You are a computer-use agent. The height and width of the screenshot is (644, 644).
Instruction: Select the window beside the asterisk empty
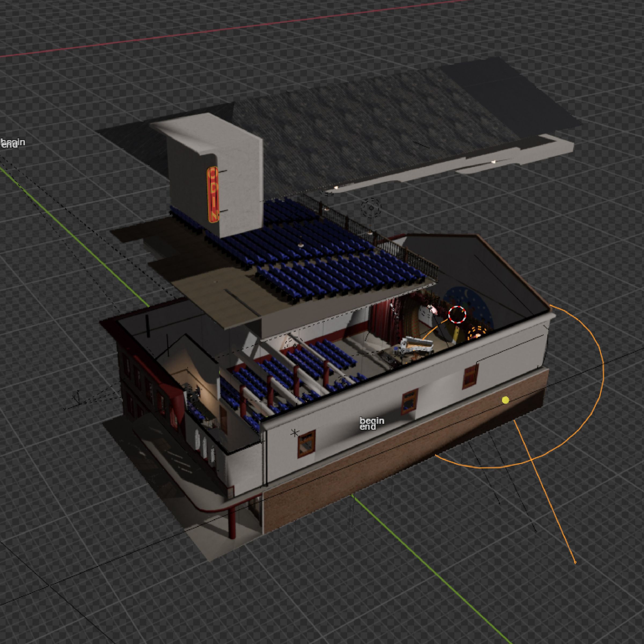pyautogui.click(x=306, y=443)
